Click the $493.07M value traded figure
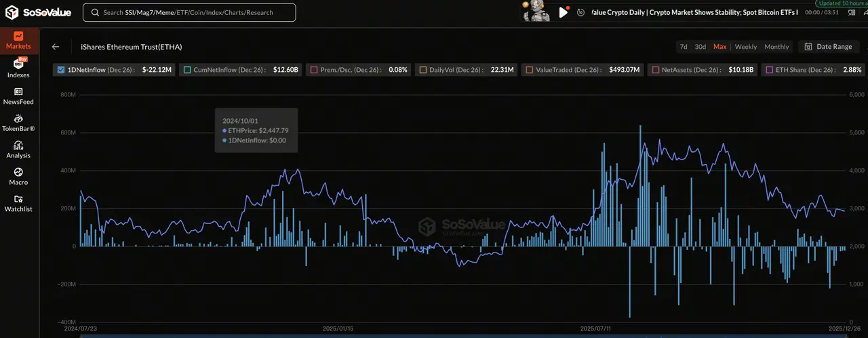This screenshot has width=868, height=338. tap(626, 69)
